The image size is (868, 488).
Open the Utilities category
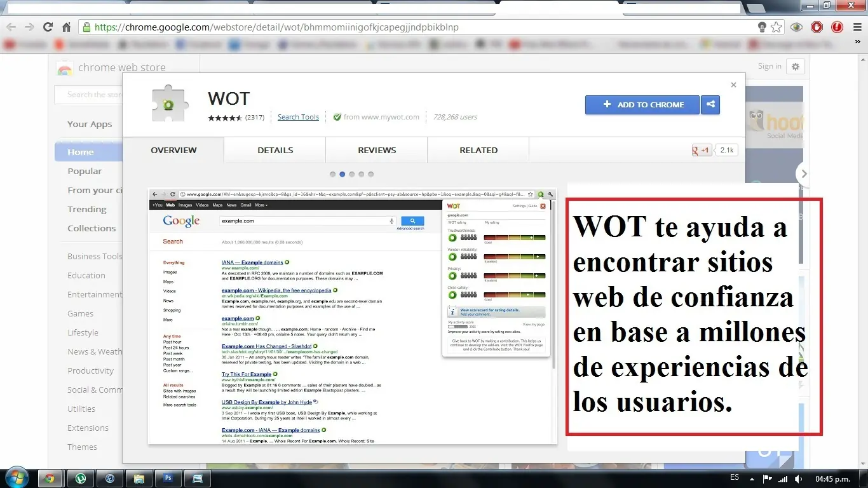[x=81, y=409]
